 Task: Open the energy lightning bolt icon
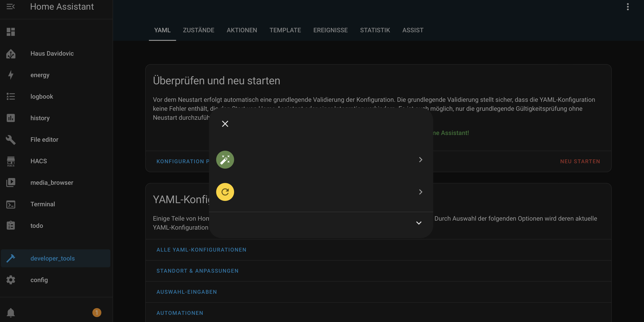(11, 75)
